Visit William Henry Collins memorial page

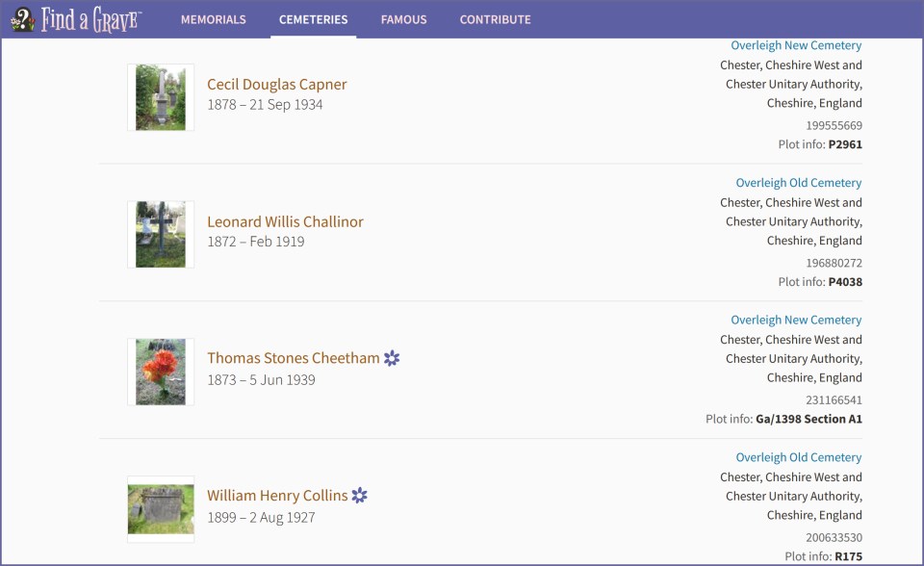tap(277, 496)
